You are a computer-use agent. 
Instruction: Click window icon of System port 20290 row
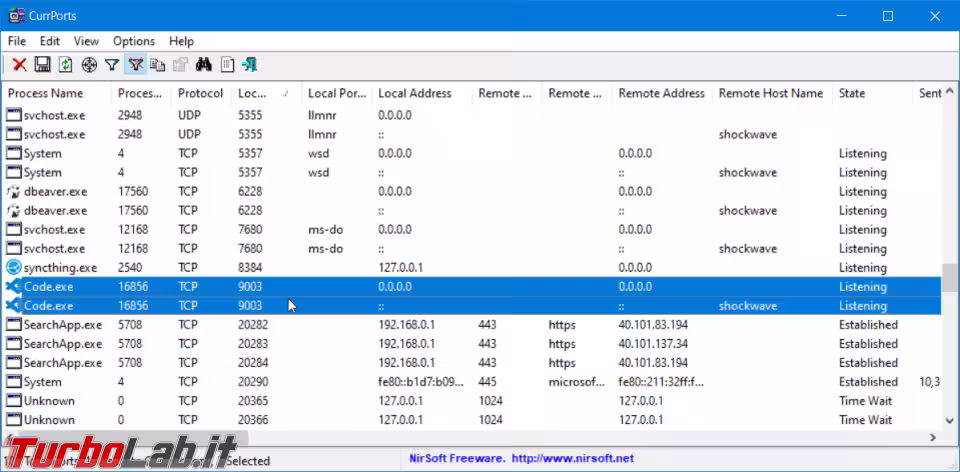[13, 382]
